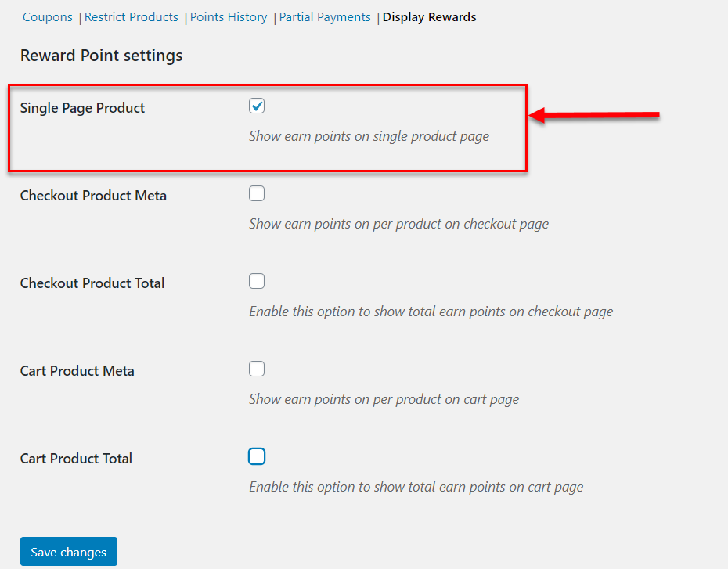
Task: Click description about per product cart points
Action: [384, 399]
